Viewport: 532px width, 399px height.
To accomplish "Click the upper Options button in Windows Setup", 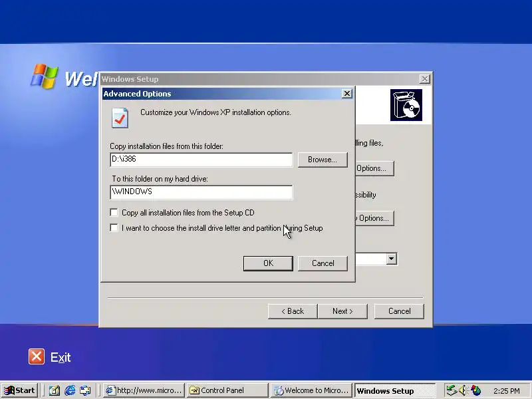I will [x=374, y=168].
